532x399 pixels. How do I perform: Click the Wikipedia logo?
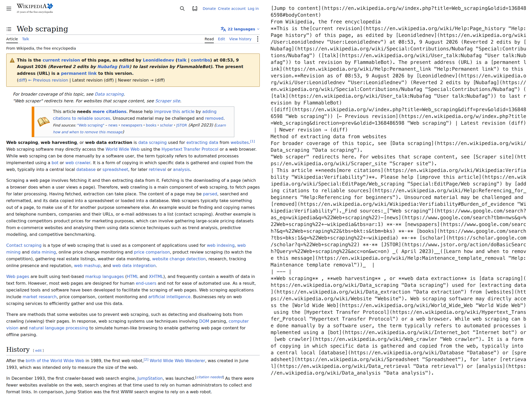pyautogui.click(x=35, y=8)
